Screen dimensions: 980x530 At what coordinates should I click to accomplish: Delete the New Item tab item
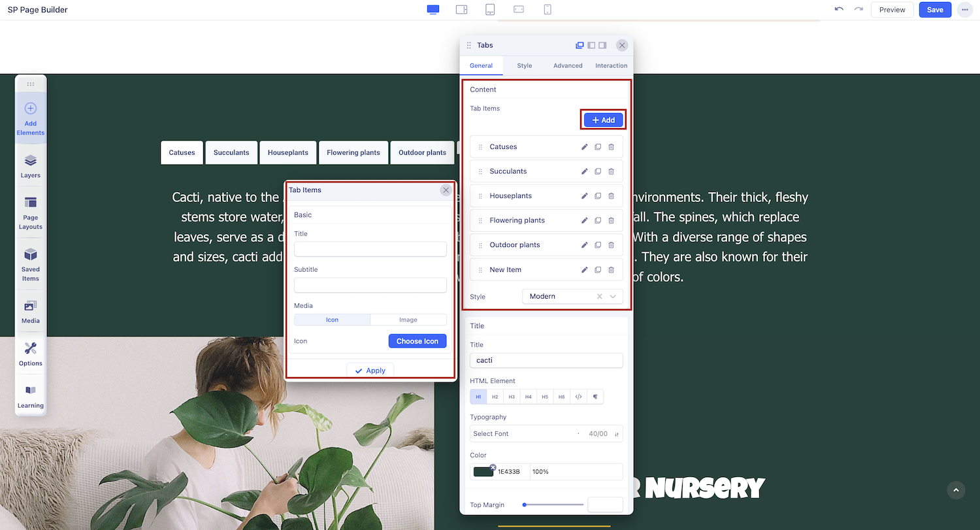[612, 269]
